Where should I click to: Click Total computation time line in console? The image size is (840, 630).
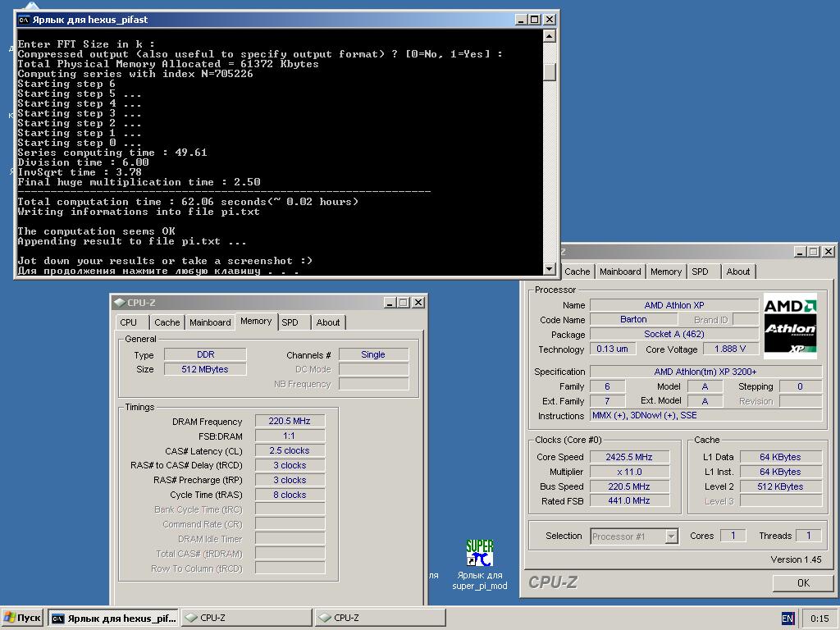[x=188, y=202]
